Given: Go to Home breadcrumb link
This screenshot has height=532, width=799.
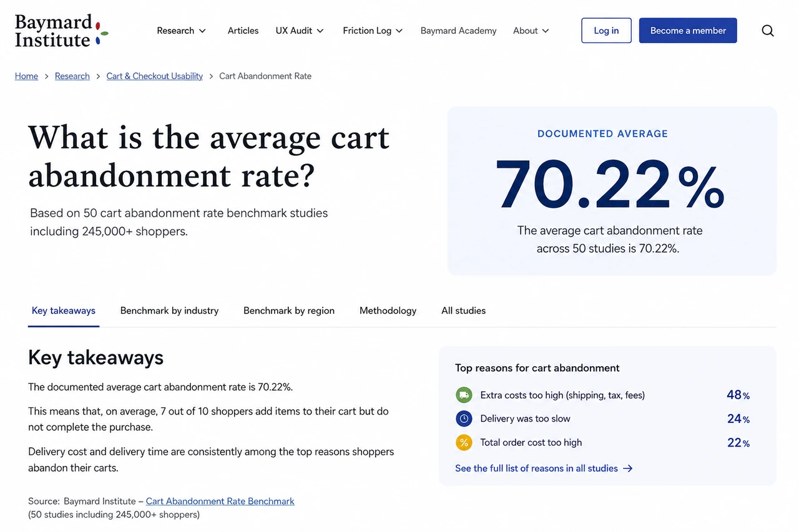Looking at the screenshot, I should click(26, 76).
